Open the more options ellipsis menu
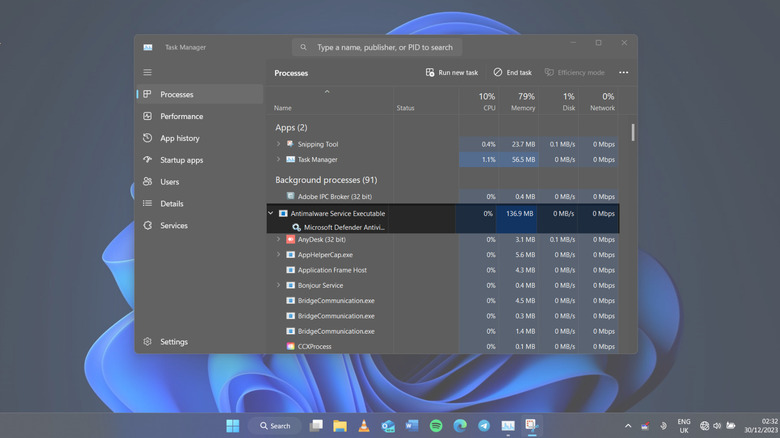This screenshot has width=780, height=438. point(623,73)
